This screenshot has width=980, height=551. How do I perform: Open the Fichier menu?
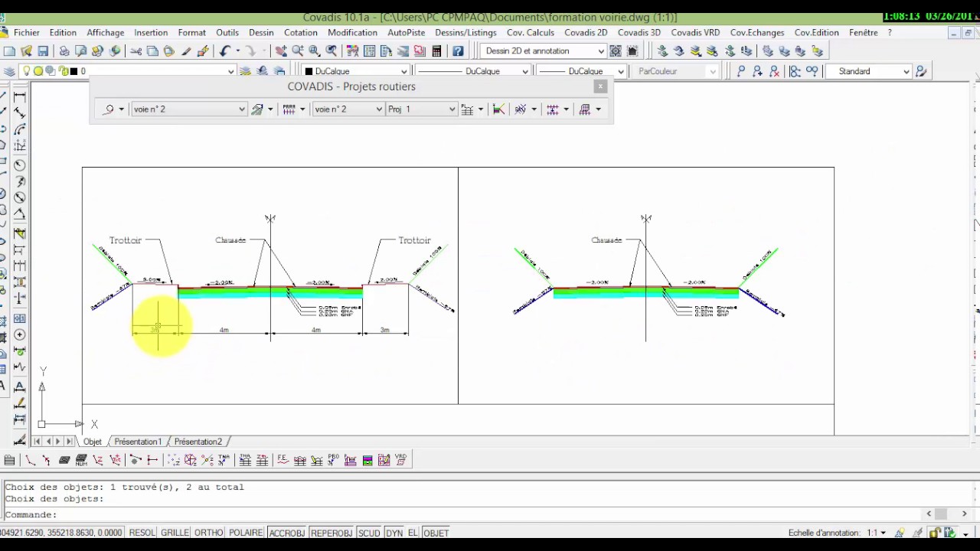click(27, 33)
